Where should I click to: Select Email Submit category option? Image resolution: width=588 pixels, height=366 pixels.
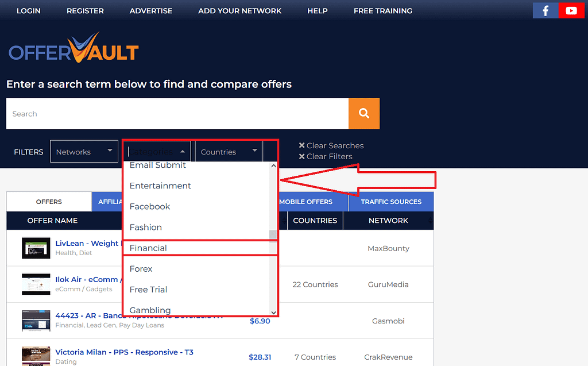point(157,165)
